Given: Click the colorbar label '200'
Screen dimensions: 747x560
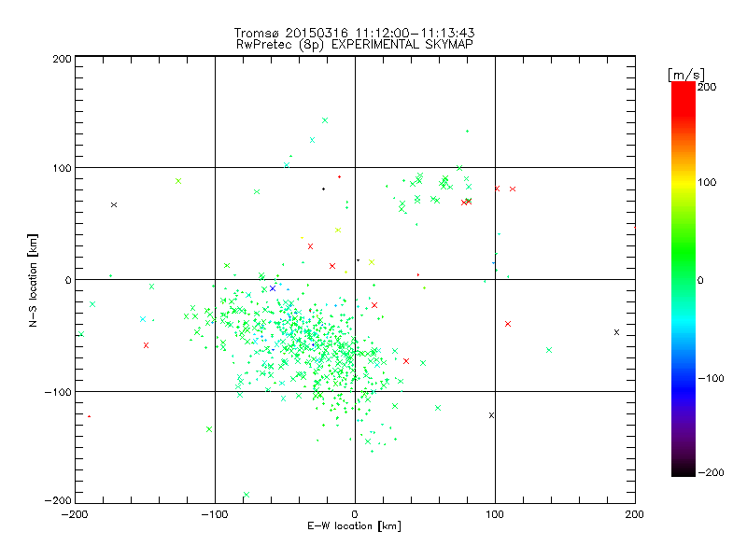Looking at the screenshot, I should point(707,87).
